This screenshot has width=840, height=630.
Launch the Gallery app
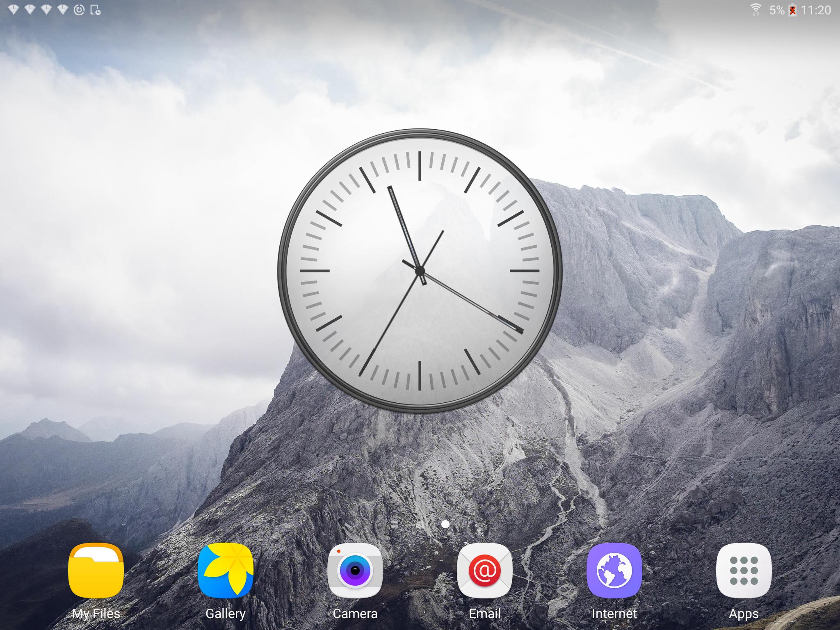[x=226, y=571]
